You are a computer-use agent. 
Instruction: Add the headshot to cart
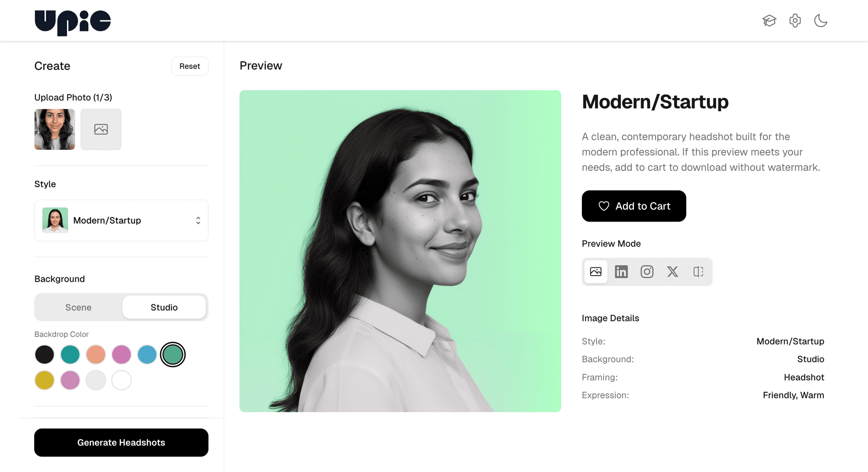click(634, 206)
